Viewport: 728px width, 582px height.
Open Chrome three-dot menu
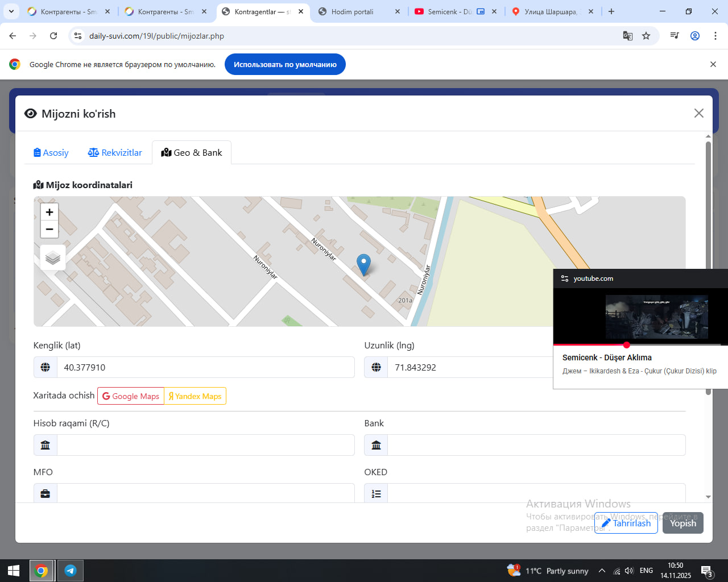pos(715,36)
